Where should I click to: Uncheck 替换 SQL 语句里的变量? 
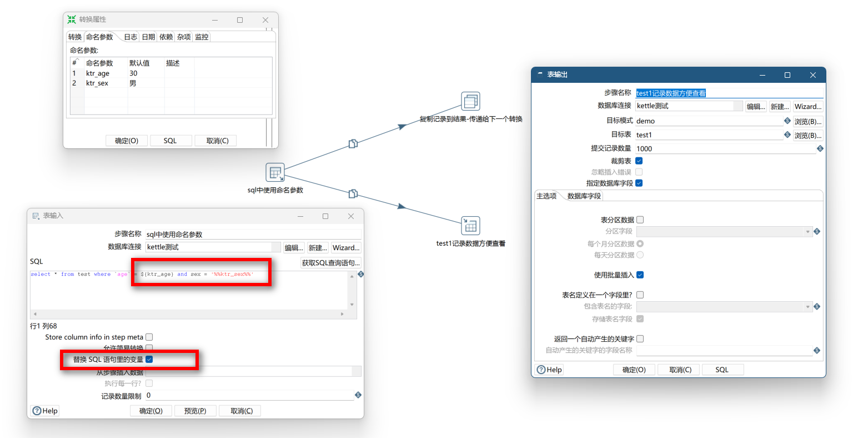[x=148, y=359]
